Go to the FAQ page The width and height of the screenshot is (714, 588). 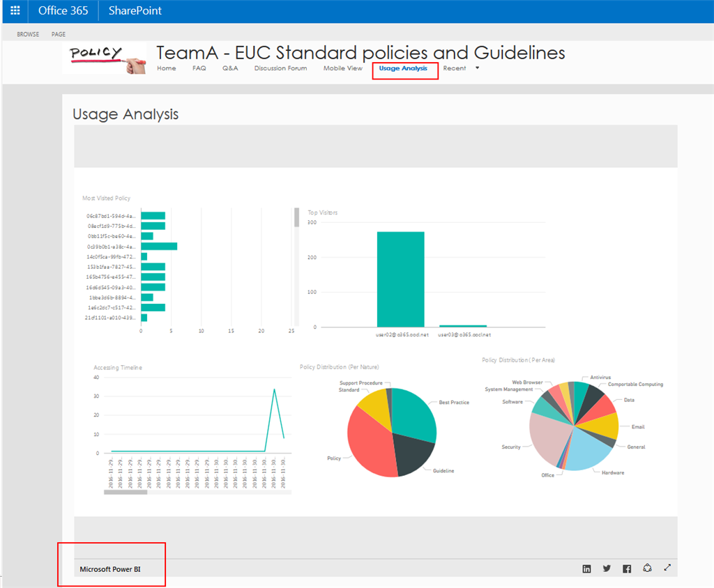(x=199, y=68)
